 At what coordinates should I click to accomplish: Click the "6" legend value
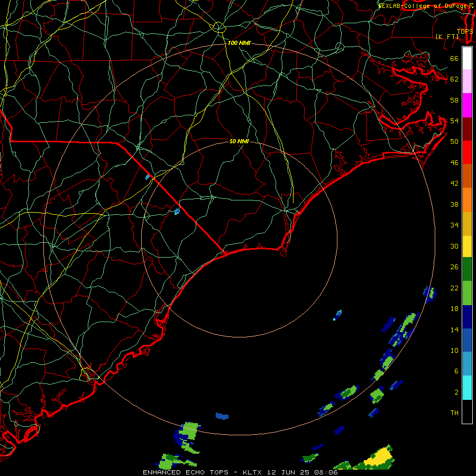coord(456,371)
